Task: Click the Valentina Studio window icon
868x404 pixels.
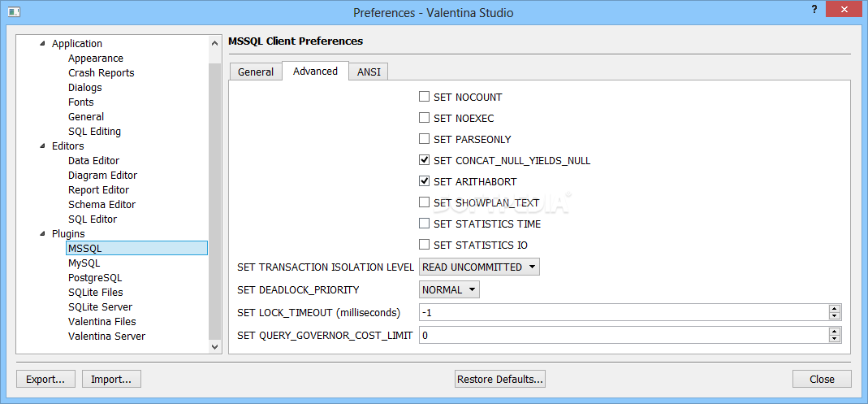Action: [x=15, y=11]
